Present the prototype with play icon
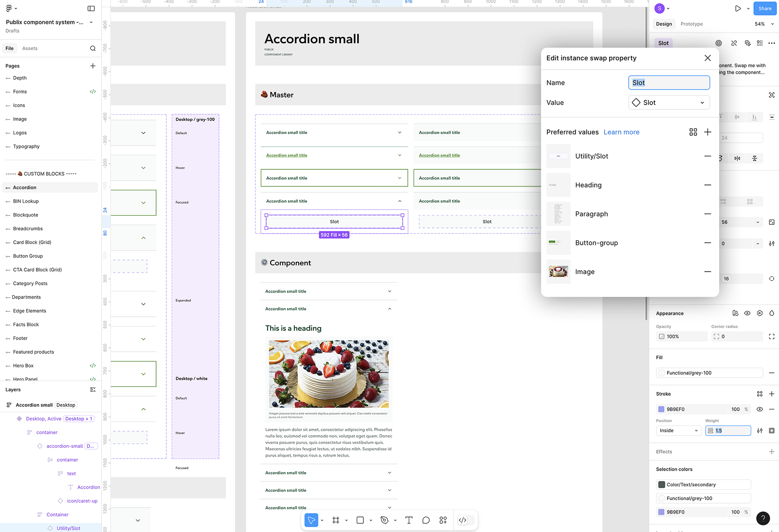Viewport: 779px width, 532px height. [738, 8]
